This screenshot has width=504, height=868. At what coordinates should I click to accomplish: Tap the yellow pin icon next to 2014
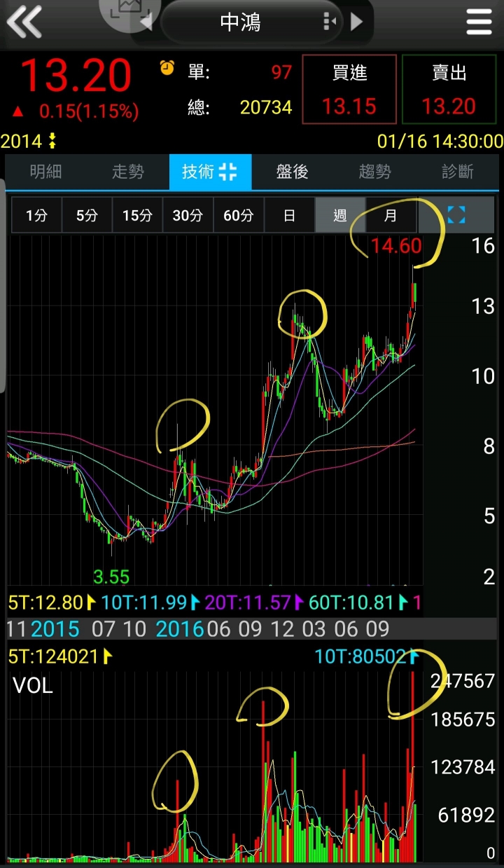point(52,142)
